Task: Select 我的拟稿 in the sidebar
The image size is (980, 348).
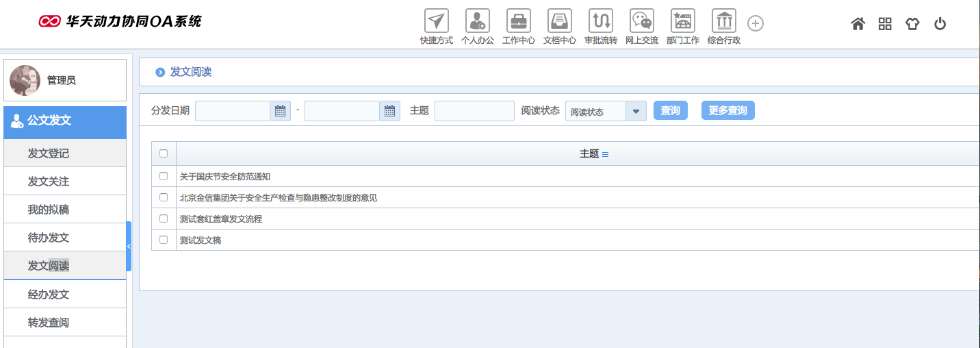Action: point(65,210)
